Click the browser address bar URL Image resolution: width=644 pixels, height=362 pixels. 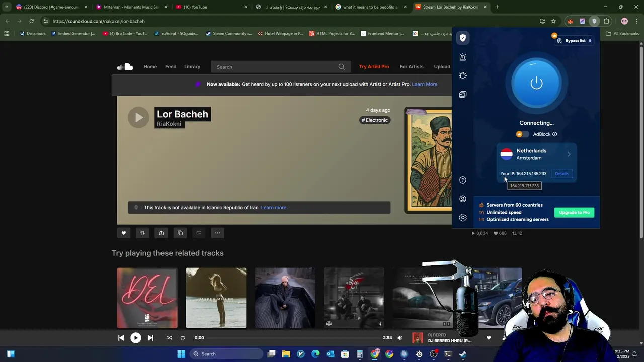[x=99, y=21]
